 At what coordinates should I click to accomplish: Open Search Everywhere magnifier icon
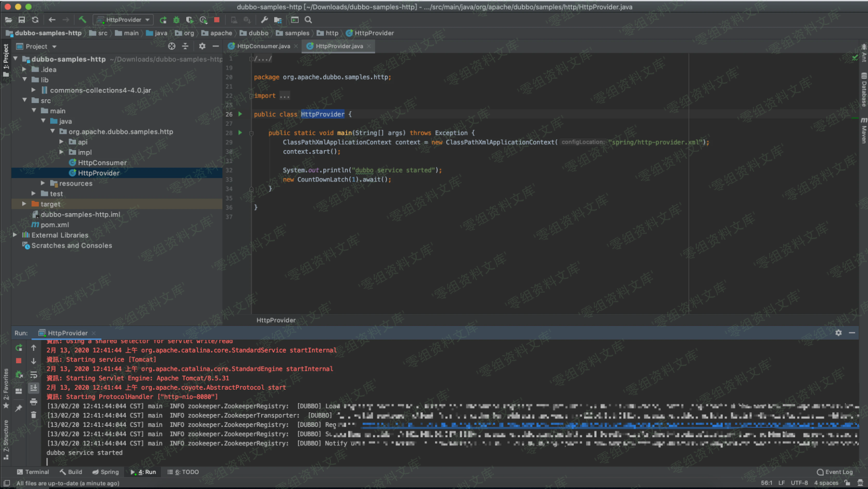coord(308,20)
